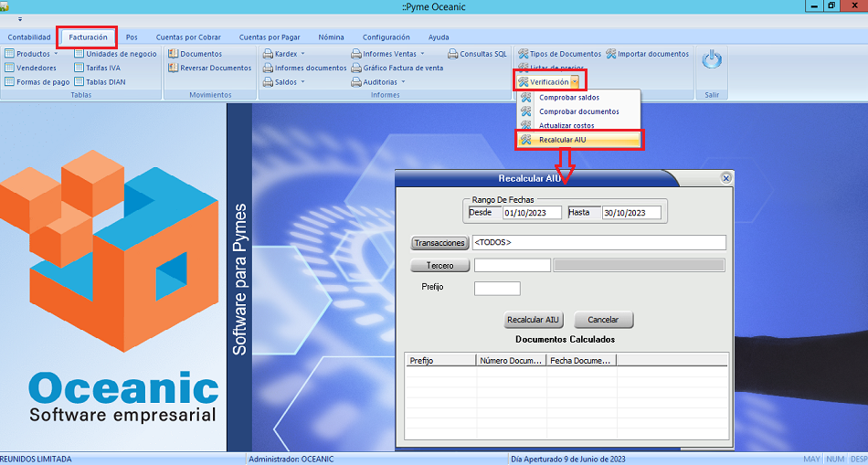
Task: Click the Prefijo input field
Action: point(497,289)
